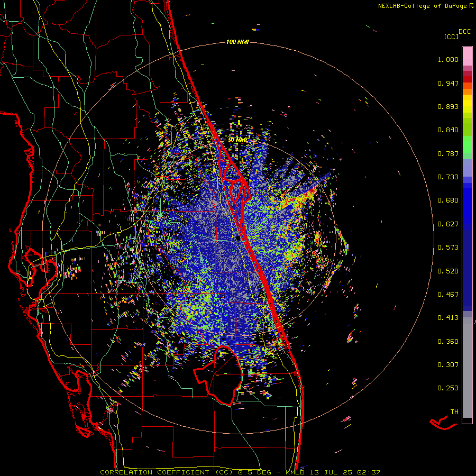Select the 0.360 scale value
Screen dimensions: 476x476
click(x=448, y=342)
